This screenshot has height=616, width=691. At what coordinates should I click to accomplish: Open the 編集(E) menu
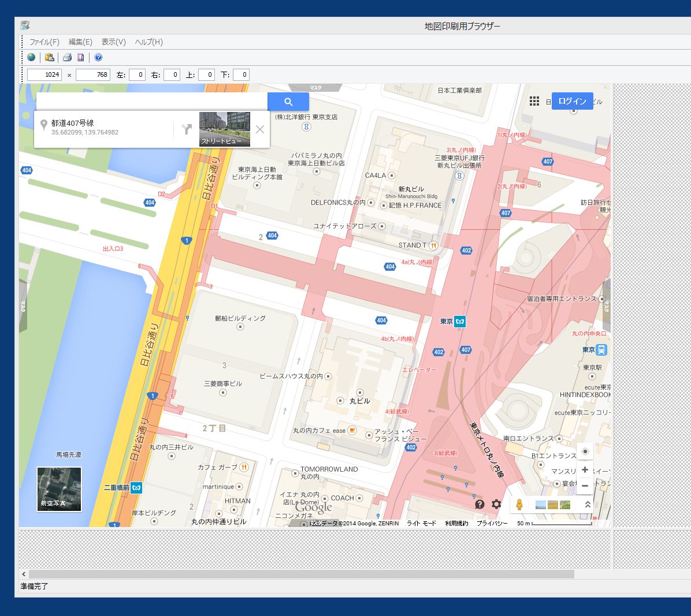(x=80, y=42)
